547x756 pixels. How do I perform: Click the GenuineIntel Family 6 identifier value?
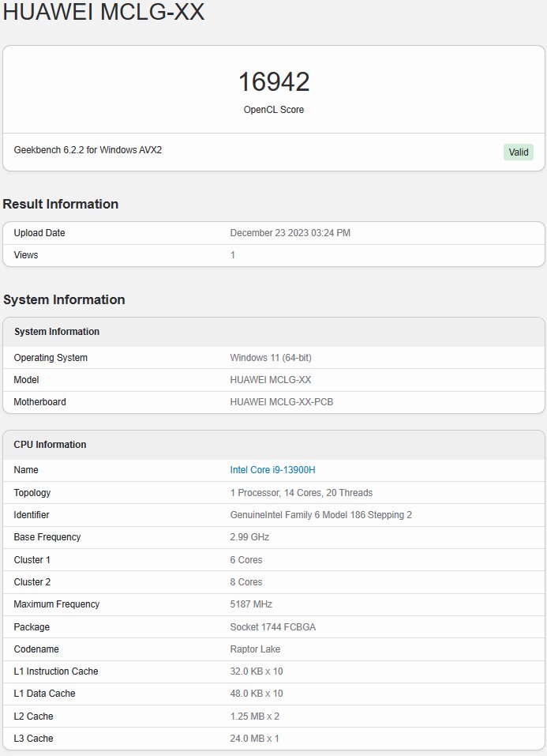click(x=320, y=515)
